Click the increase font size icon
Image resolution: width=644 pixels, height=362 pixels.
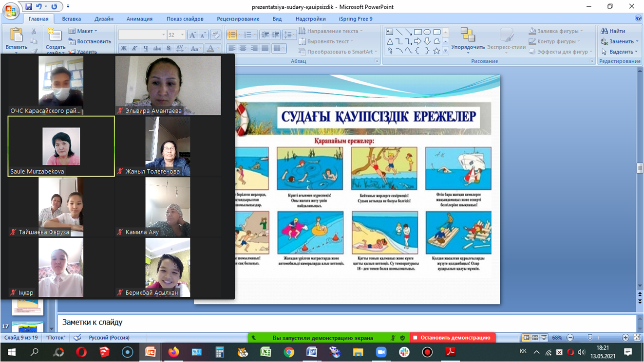[192, 35]
